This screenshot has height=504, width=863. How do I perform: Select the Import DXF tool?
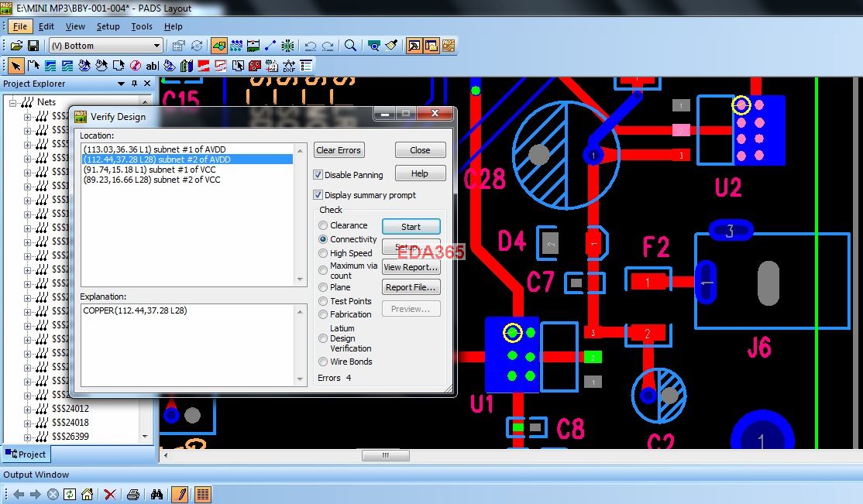click(289, 66)
